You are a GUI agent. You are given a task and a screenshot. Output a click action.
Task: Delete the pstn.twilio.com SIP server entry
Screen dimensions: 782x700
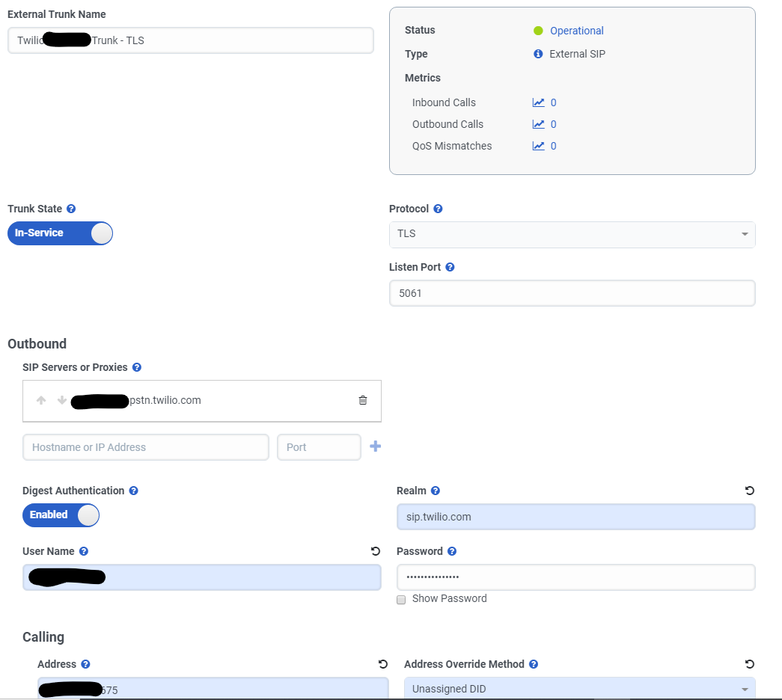pos(363,400)
